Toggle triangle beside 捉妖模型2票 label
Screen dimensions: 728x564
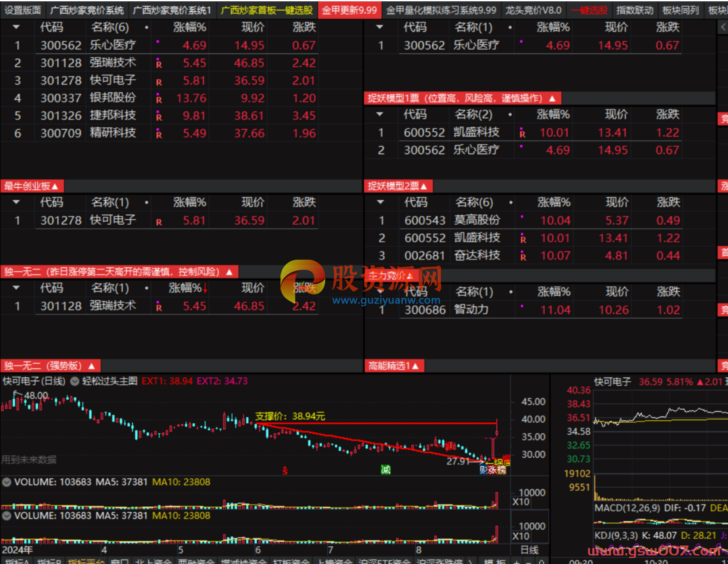coord(424,186)
